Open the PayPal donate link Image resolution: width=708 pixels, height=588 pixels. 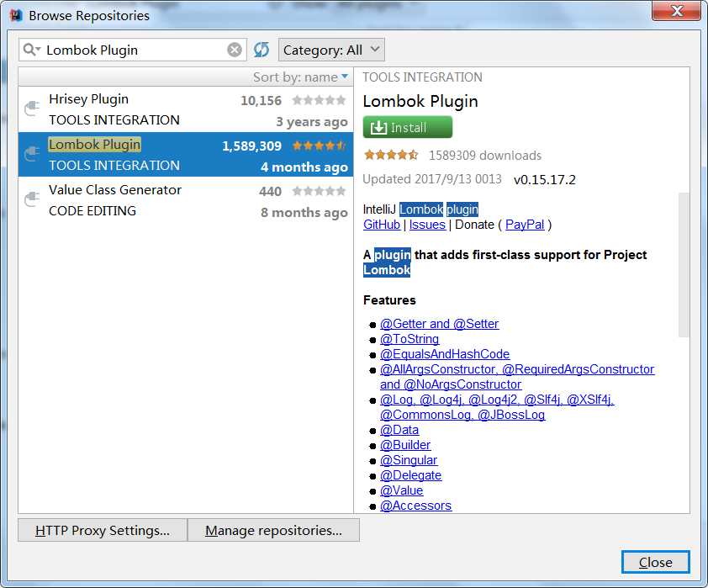pyautogui.click(x=525, y=225)
